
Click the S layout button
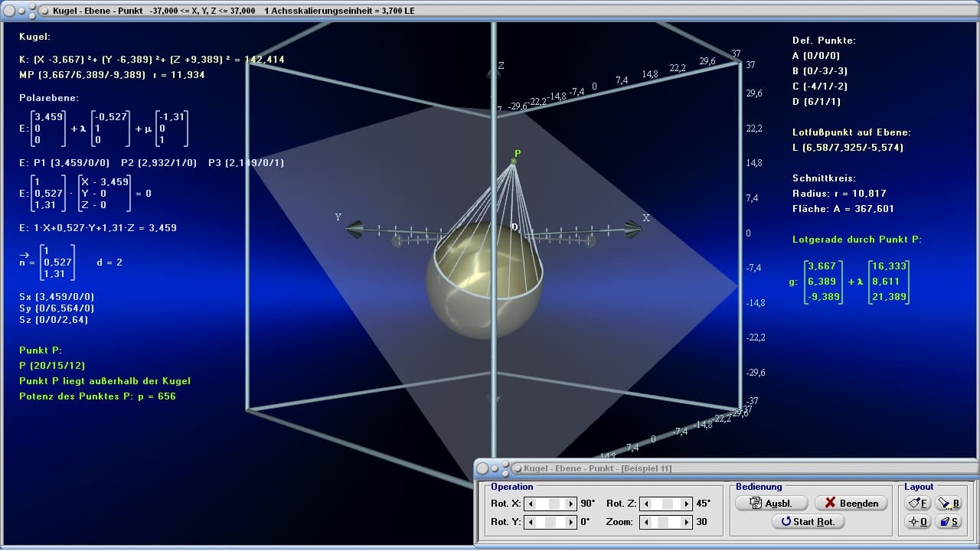[x=949, y=521]
